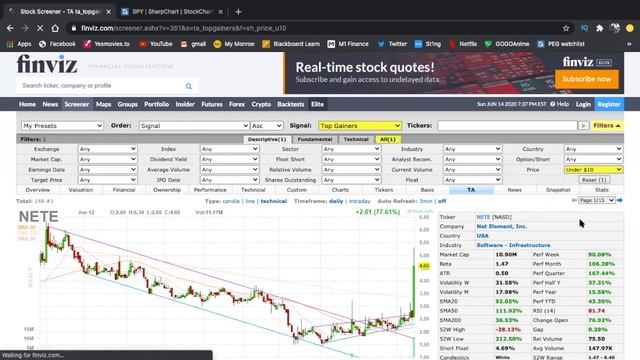Screen dimensions: 640x360
Task: Switch to Technical filter tab
Action: pos(356,139)
